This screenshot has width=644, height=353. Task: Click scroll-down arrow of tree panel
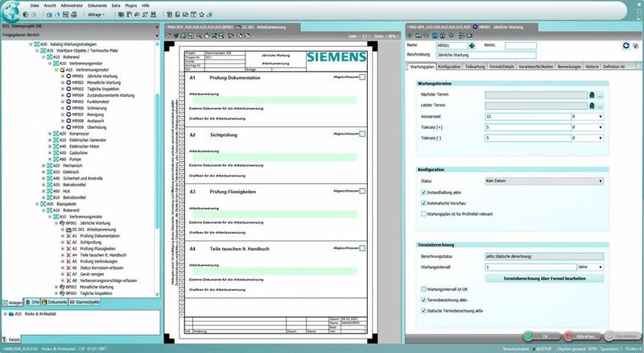pyautogui.click(x=157, y=295)
